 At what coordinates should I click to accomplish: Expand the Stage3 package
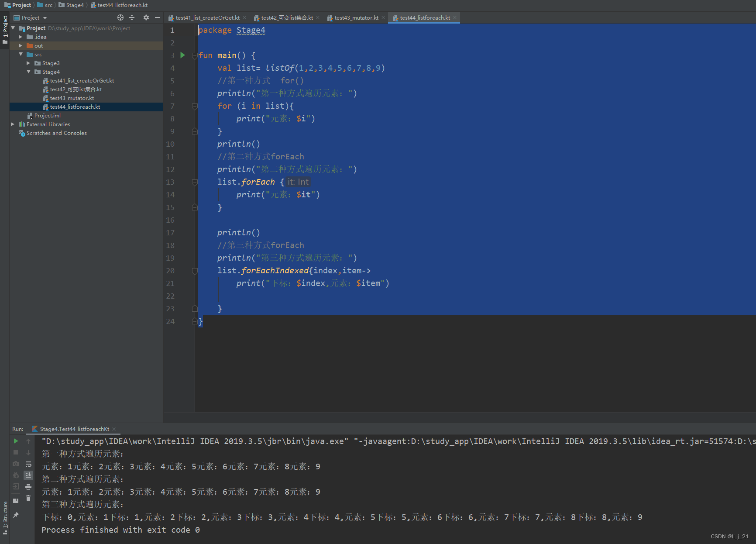(28, 63)
